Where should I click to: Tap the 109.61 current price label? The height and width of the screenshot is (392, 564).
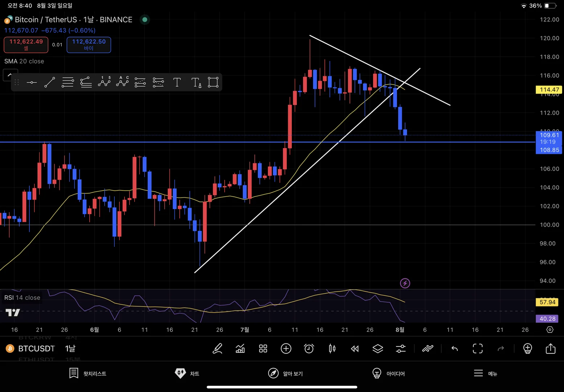[549, 135]
